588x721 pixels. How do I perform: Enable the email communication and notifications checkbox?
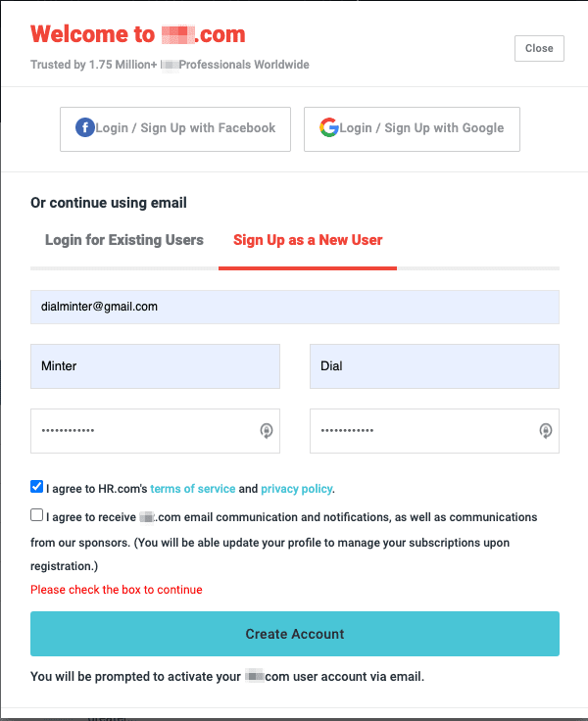[37, 515]
